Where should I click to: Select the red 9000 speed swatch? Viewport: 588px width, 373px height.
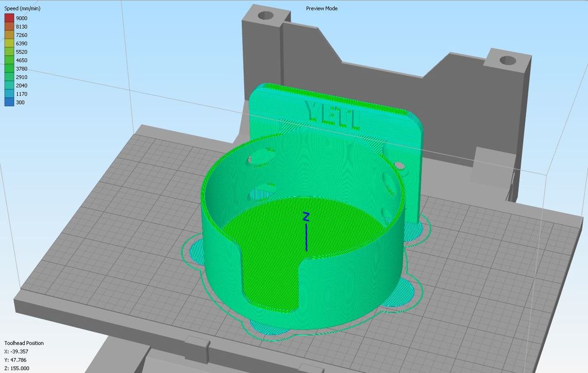[x=9, y=18]
